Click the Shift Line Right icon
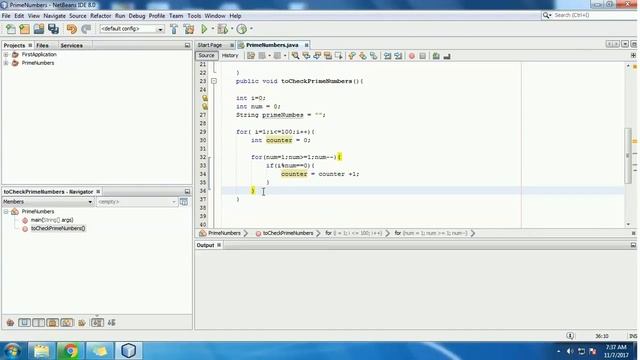 point(398,56)
